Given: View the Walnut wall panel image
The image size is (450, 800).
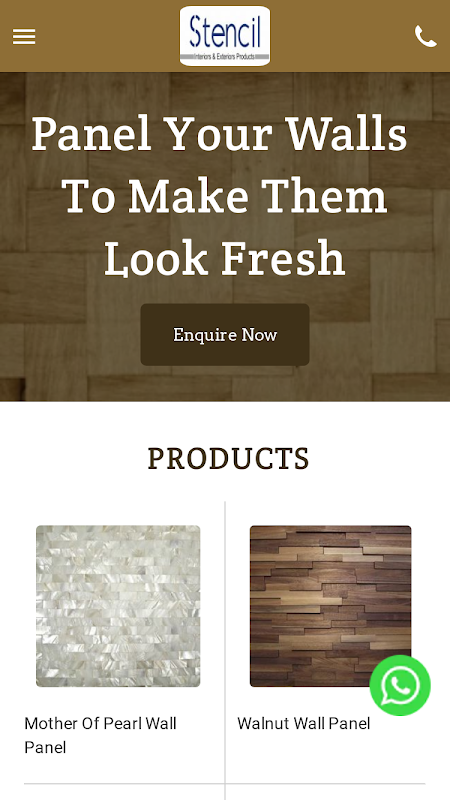Looking at the screenshot, I should coord(331,606).
